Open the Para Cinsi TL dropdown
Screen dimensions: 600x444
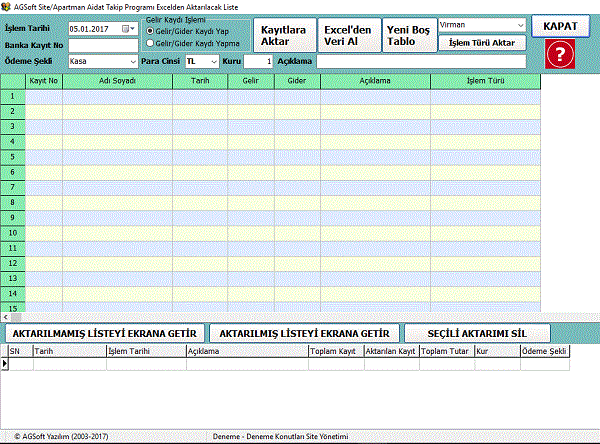coord(213,62)
